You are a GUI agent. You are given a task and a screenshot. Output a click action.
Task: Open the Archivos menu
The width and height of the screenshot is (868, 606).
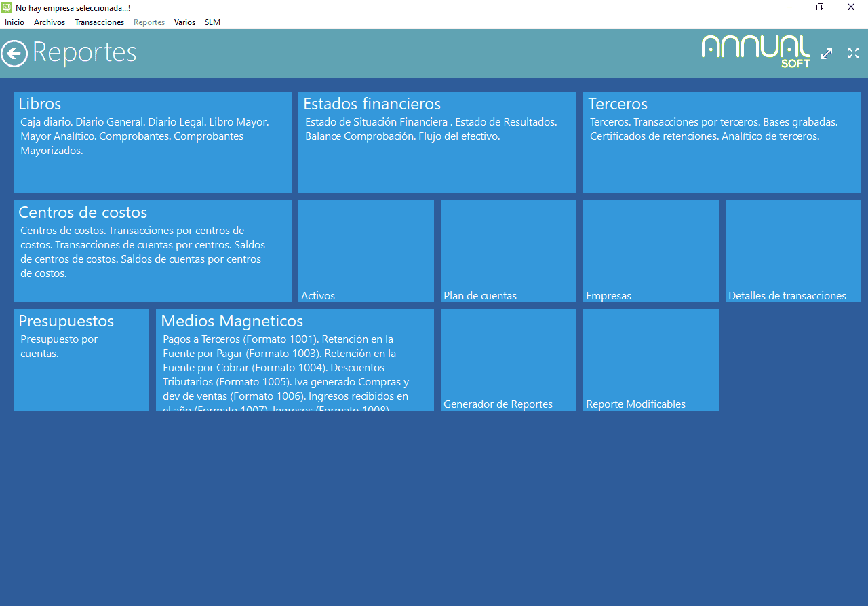point(50,22)
